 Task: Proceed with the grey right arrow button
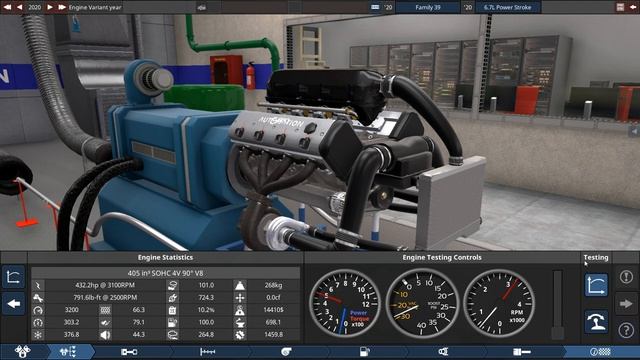626,304
